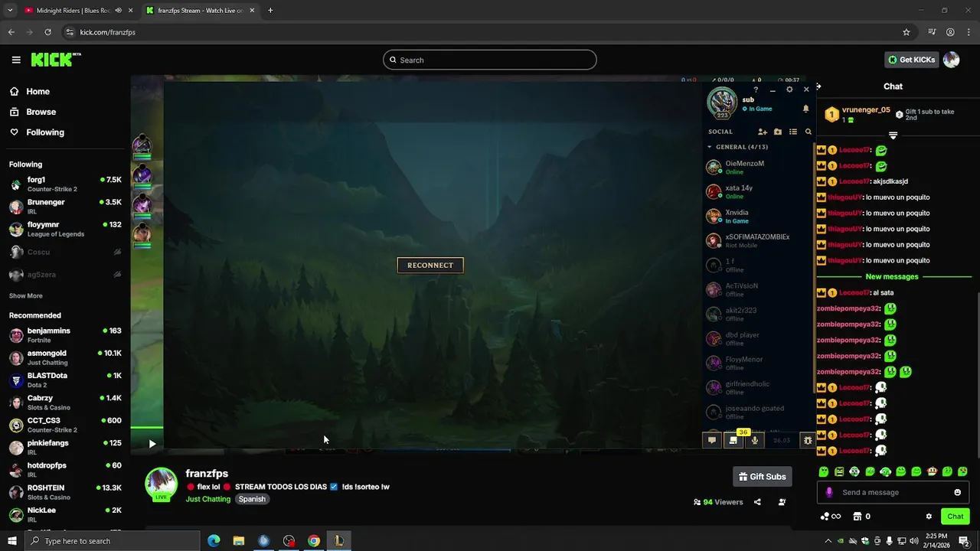980x551 pixels.
Task: Open the emoji picker in message box
Action: click(957, 492)
